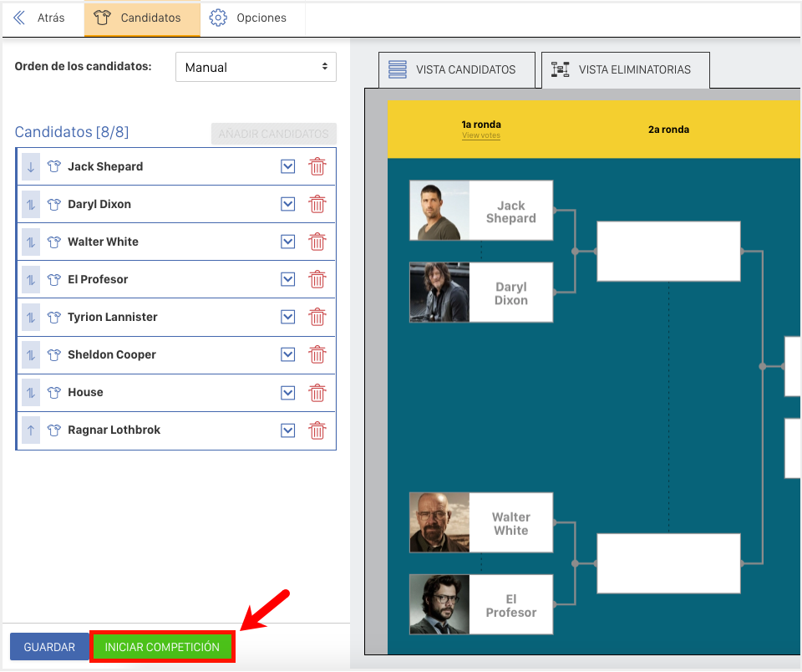The width and height of the screenshot is (802, 672).
Task: Expand details for El Profesor
Action: click(x=288, y=279)
